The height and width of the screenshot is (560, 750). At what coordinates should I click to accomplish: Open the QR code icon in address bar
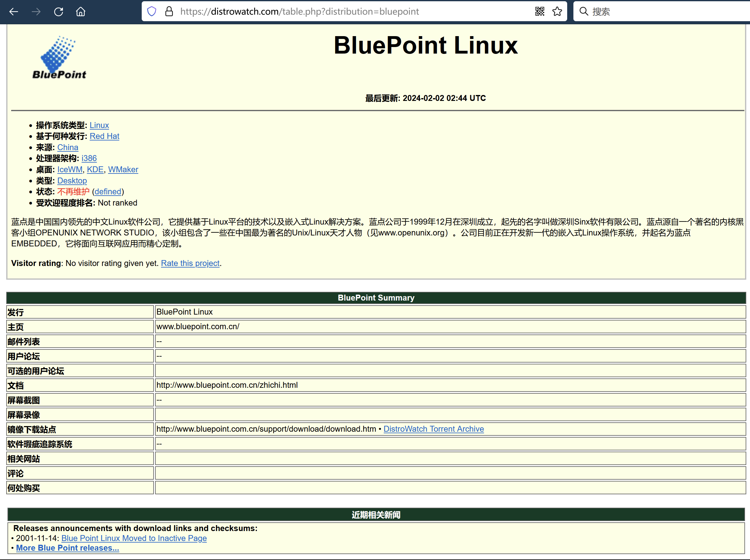coord(539,12)
